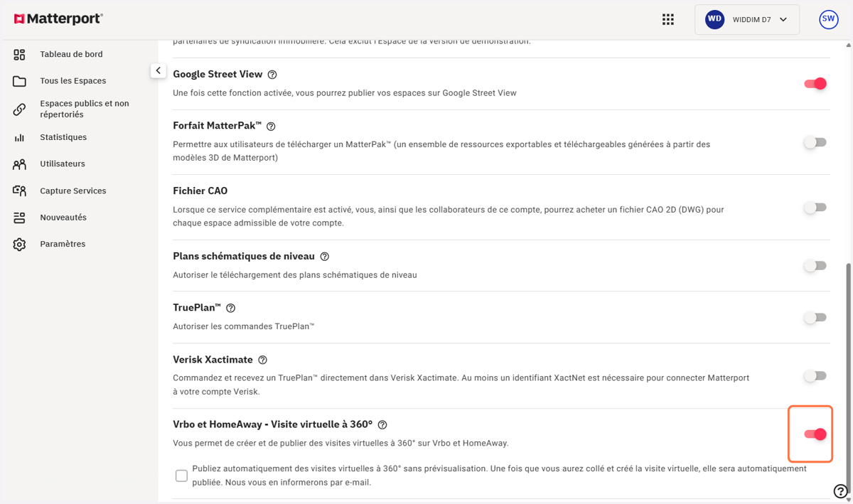Image resolution: width=853 pixels, height=504 pixels.
Task: Open help icon next to Verisk Xactimate
Action: (x=263, y=360)
